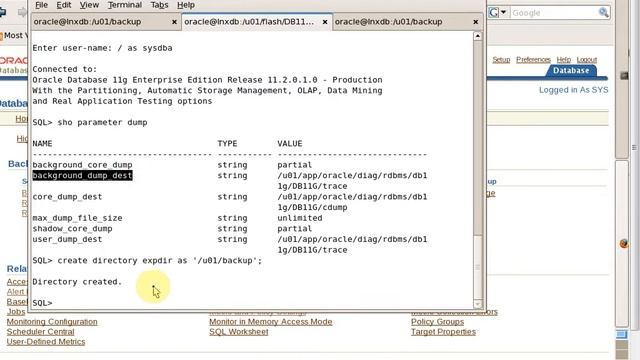Click the Logout link
This screenshot has width=640, height=360.
587,60
